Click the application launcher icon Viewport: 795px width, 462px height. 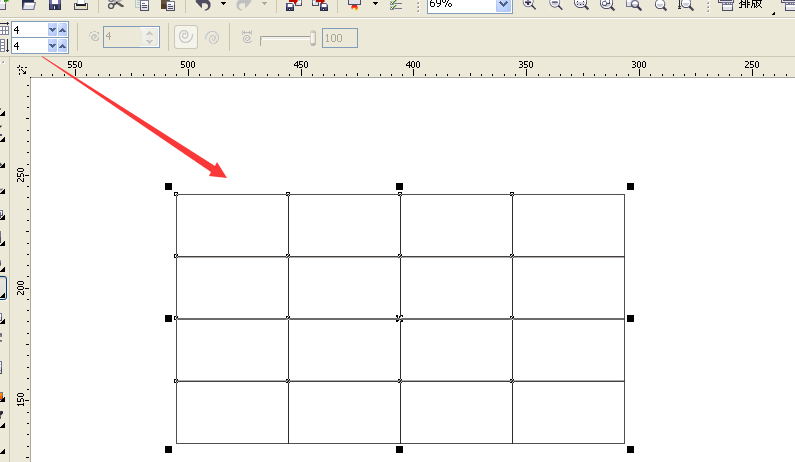click(x=354, y=5)
